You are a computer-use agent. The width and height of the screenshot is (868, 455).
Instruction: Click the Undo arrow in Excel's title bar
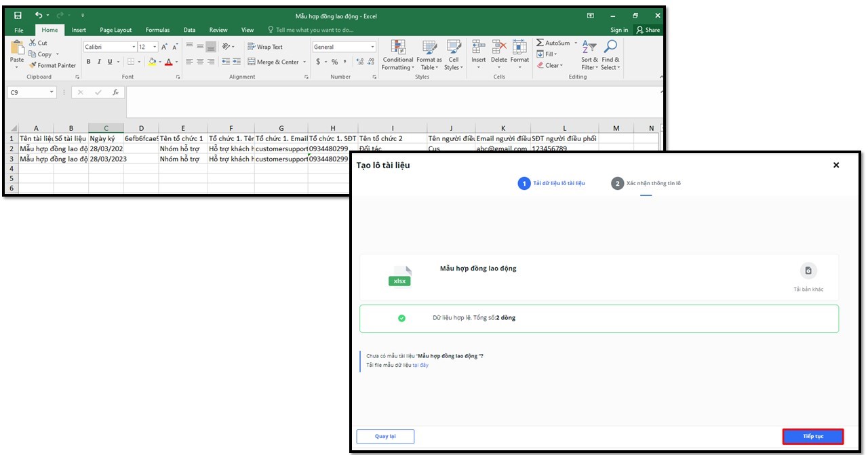pyautogui.click(x=39, y=15)
